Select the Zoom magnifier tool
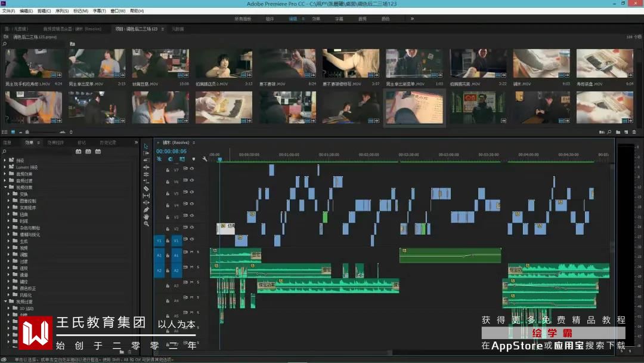Image resolution: width=644 pixels, height=363 pixels. (x=146, y=224)
